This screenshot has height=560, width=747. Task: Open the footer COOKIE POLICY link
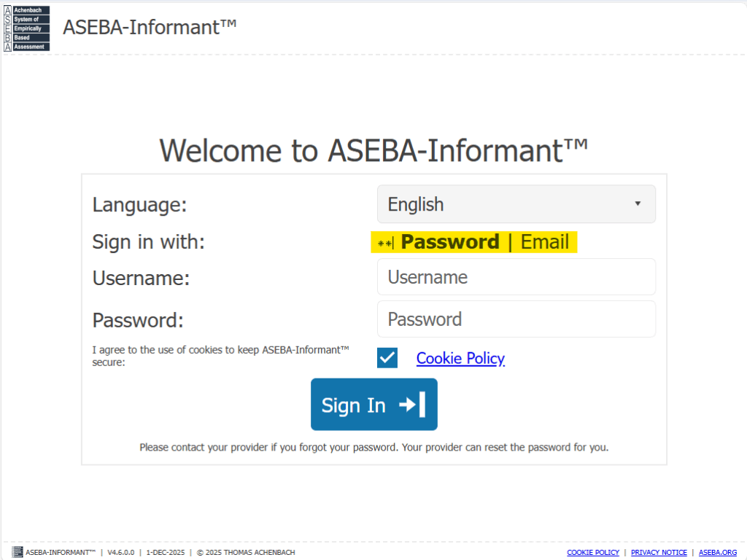point(592,553)
